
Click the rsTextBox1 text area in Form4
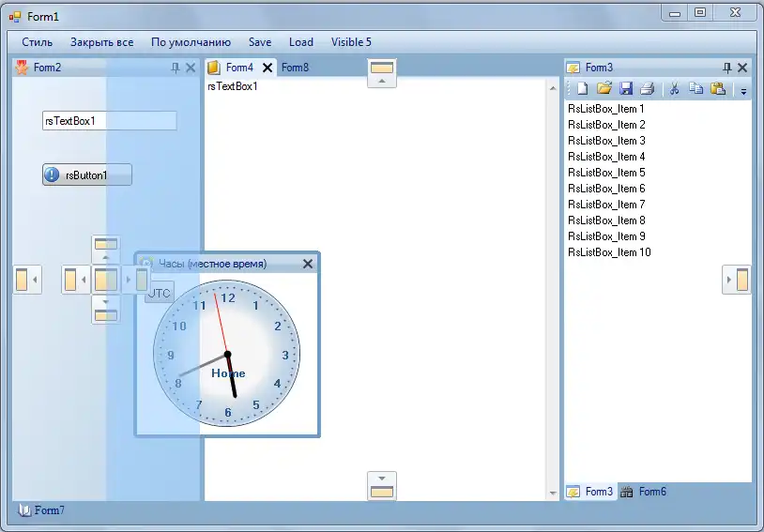tap(375, 289)
